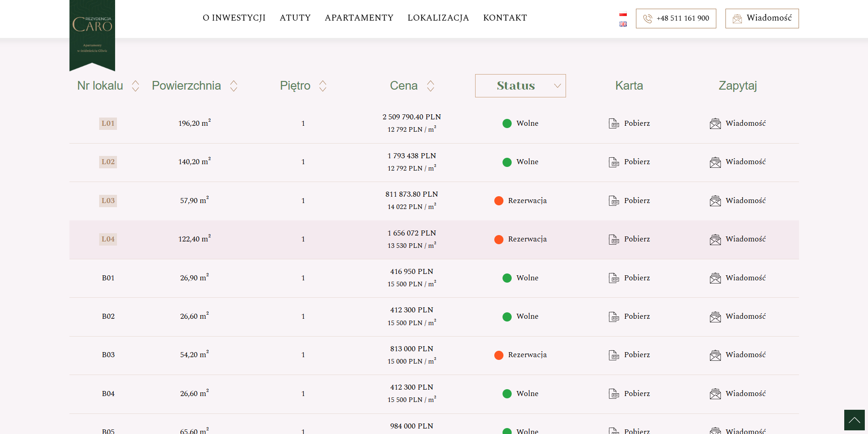The height and width of the screenshot is (434, 868).
Task: Click the envelope icon in B04 row
Action: pyautogui.click(x=715, y=394)
